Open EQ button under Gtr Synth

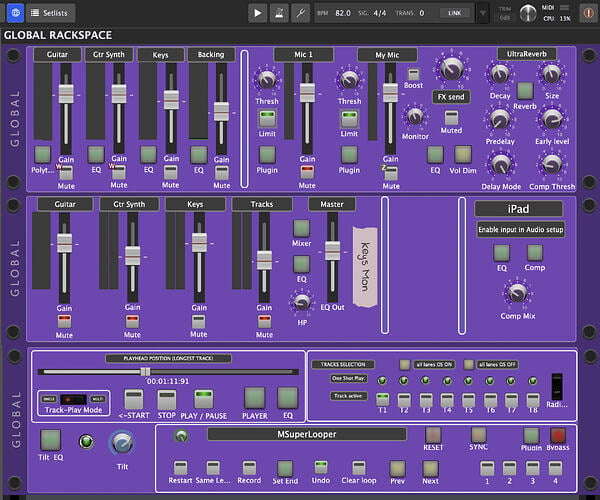pyautogui.click(x=96, y=154)
